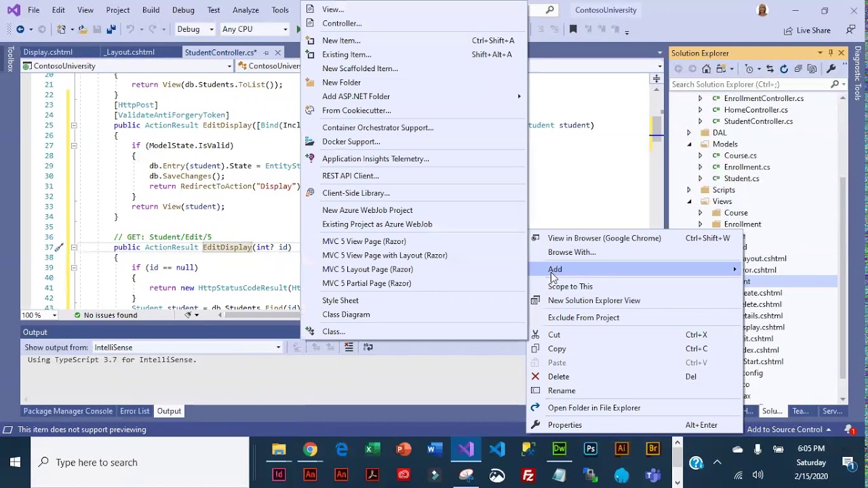Click Collapse All icon in Solution Explorer
Image resolution: width=868 pixels, height=488 pixels.
798,69
